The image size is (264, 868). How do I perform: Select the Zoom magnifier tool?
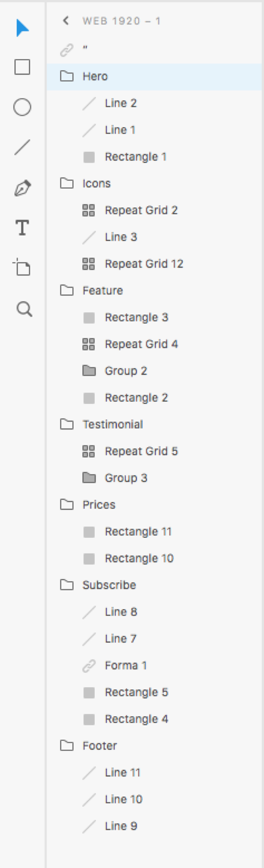(x=24, y=309)
